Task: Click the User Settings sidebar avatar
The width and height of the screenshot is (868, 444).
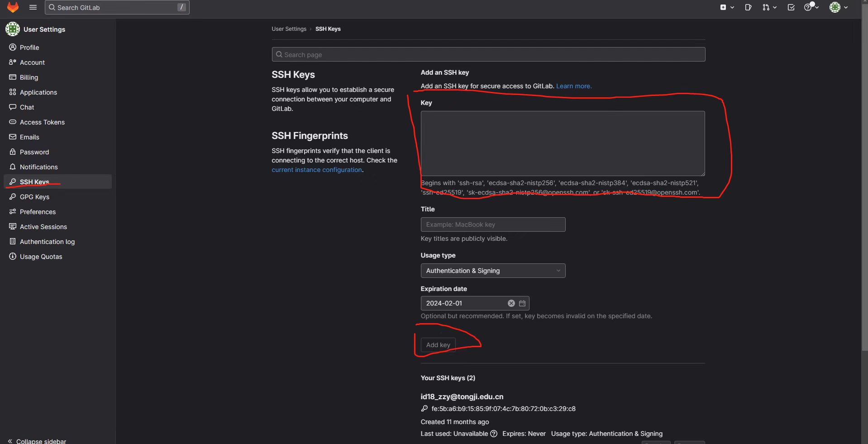Action: click(x=13, y=29)
